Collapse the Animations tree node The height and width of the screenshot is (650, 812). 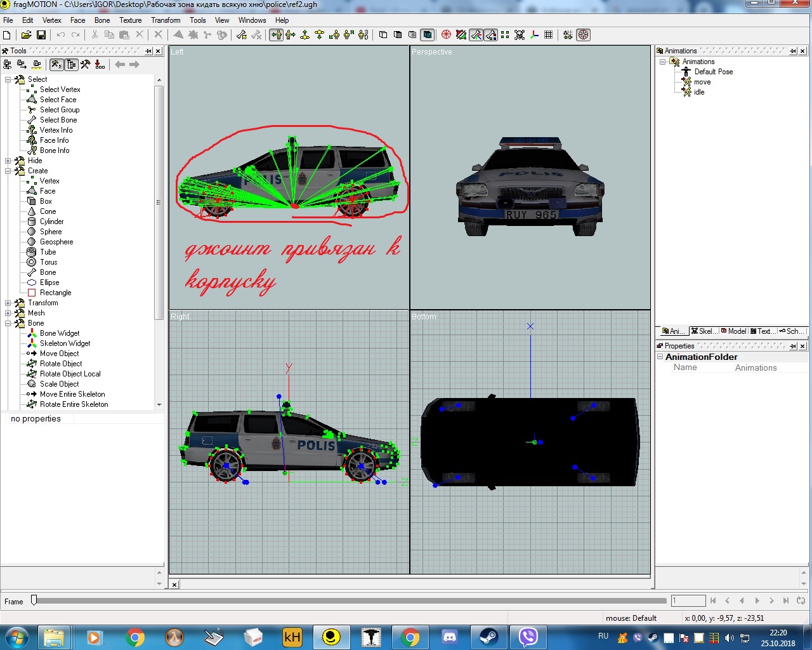click(x=662, y=62)
